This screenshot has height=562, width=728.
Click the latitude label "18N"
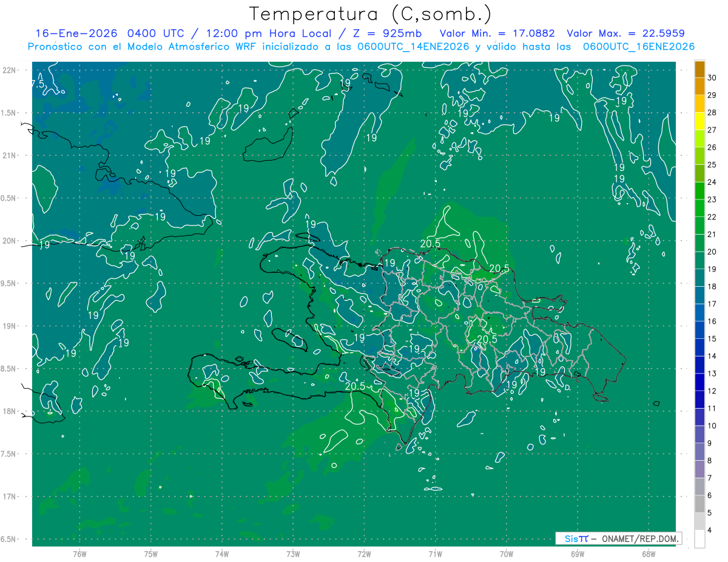10,411
